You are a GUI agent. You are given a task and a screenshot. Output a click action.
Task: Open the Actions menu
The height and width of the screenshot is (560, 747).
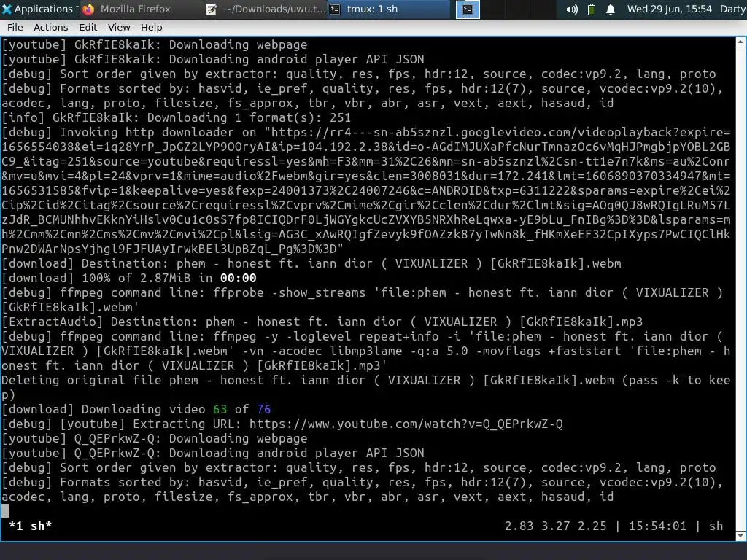pos(50,28)
